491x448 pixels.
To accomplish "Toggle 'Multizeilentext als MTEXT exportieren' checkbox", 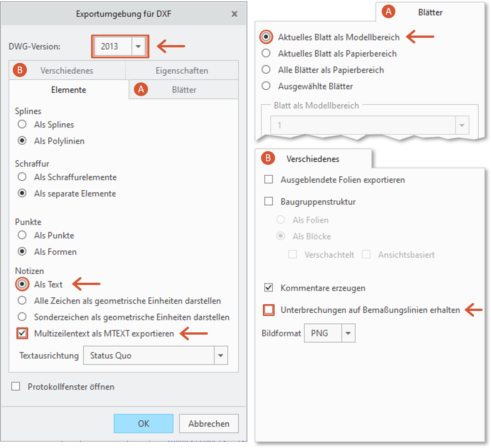I will [22, 334].
